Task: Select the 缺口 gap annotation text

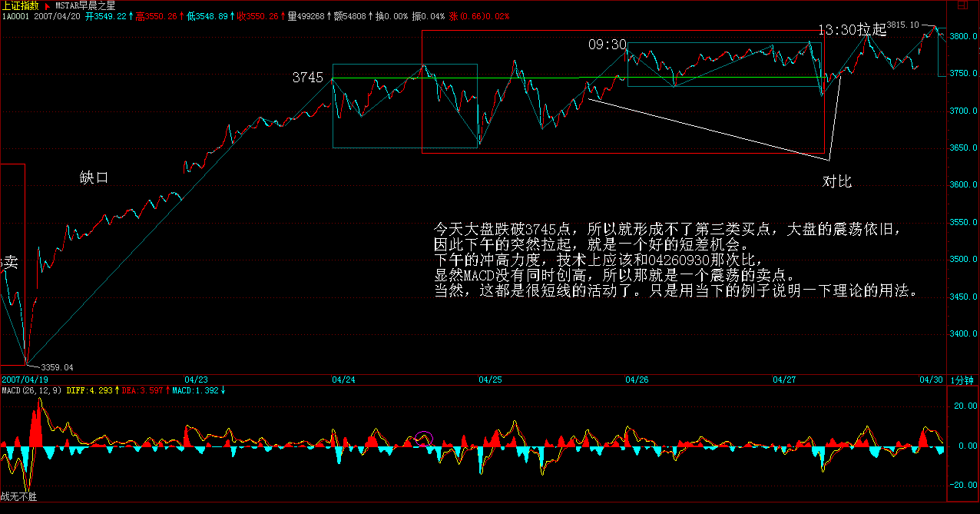Action: coord(94,177)
